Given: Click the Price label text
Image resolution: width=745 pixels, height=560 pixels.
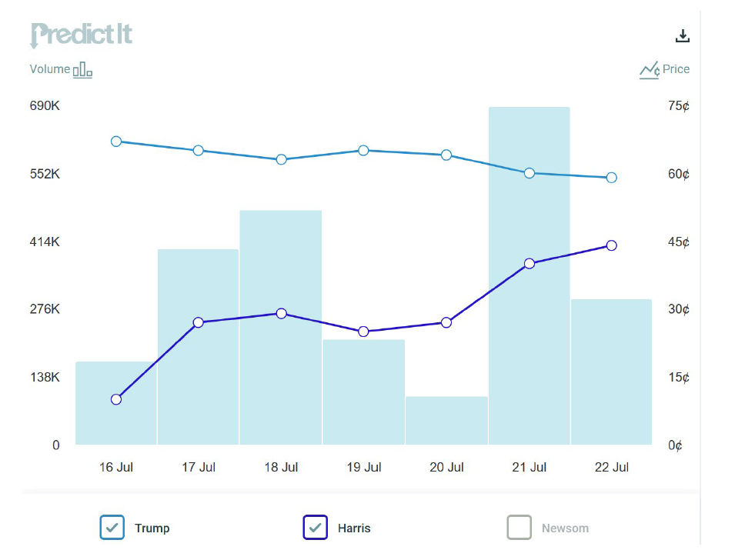Looking at the screenshot, I should click(676, 69).
